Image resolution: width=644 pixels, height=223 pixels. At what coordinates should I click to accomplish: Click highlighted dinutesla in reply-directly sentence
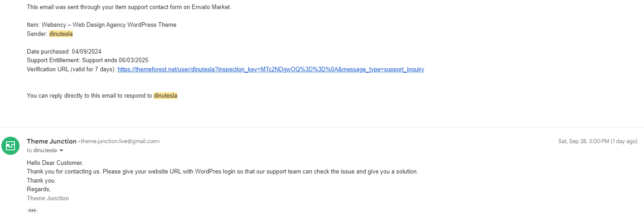click(x=165, y=96)
